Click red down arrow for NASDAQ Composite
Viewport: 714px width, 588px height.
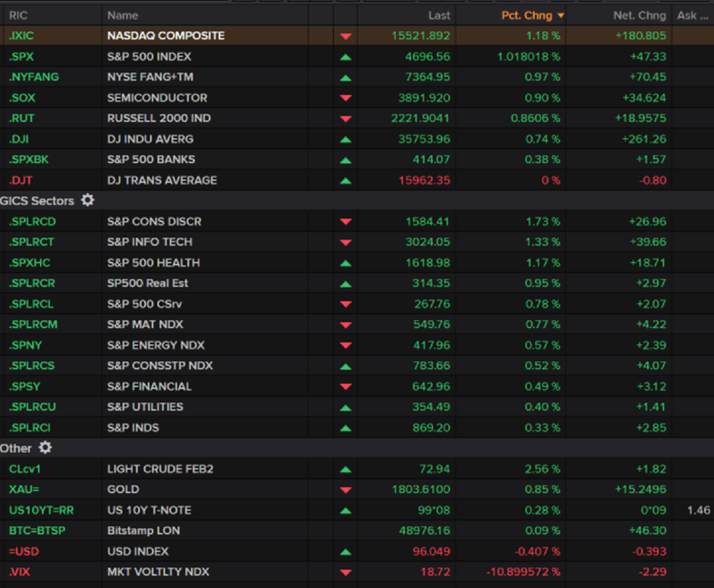pos(346,36)
